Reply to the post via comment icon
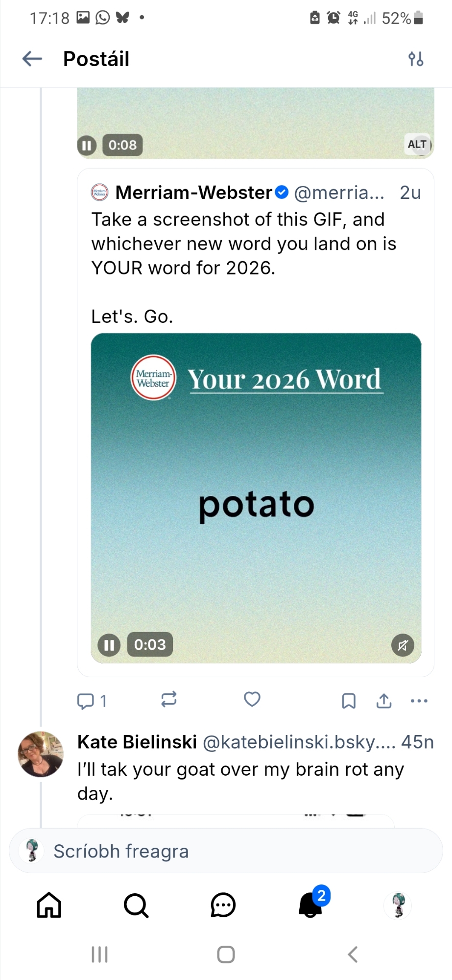The image size is (452, 980). 86,701
